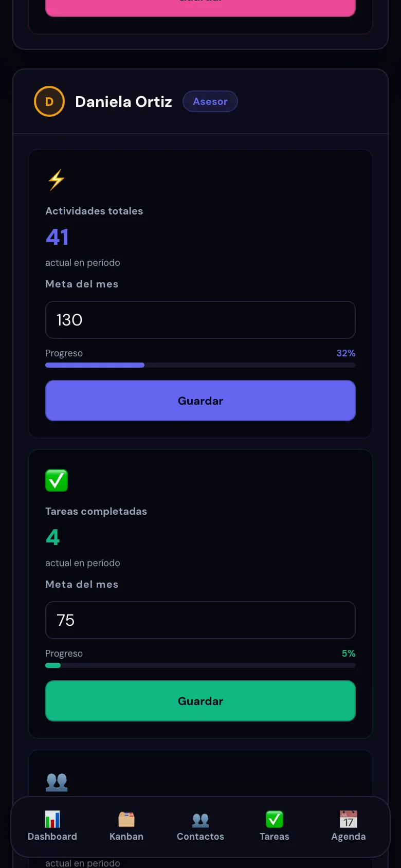Focus the Meta del mes field showing 130

coord(200,320)
